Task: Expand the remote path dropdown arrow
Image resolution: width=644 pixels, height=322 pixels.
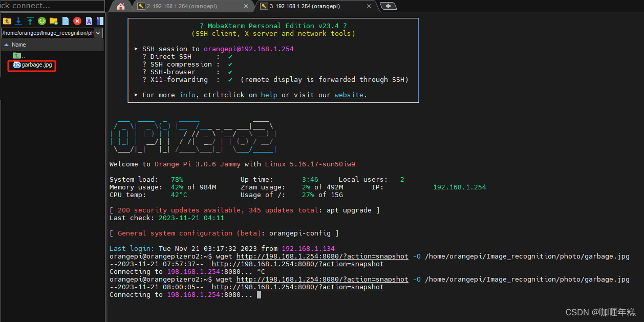Action: click(x=98, y=33)
